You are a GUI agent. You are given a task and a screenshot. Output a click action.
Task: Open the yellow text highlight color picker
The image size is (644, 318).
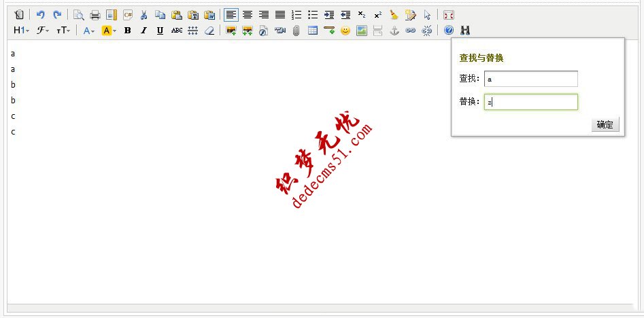tap(108, 31)
